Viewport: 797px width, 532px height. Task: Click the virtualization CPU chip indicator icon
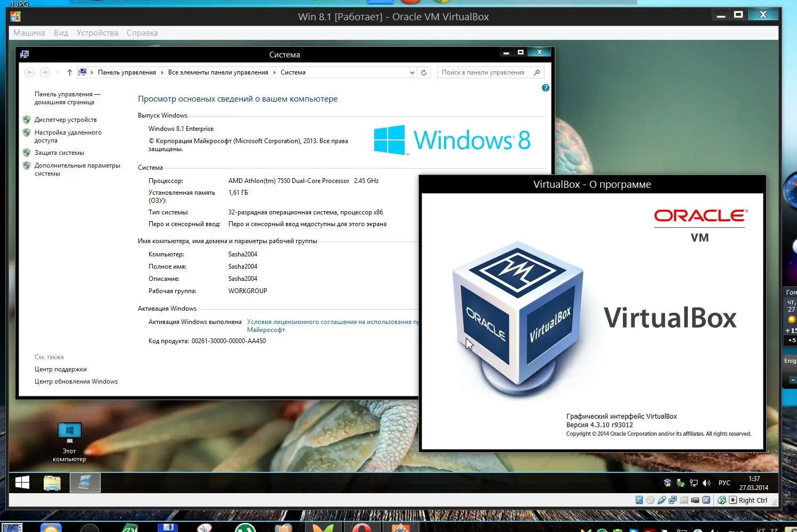[x=706, y=500]
